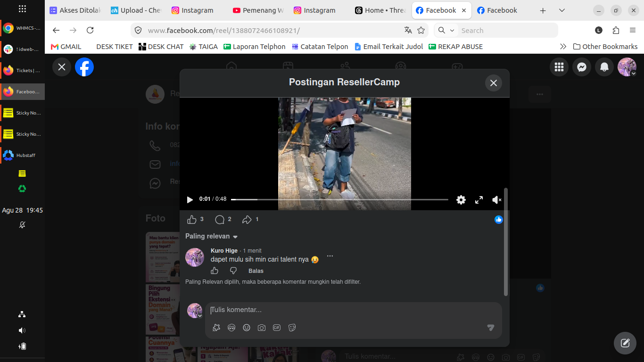
Task: Switch to WHMCS Chrome window in taskbar
Action: [x=22, y=28]
